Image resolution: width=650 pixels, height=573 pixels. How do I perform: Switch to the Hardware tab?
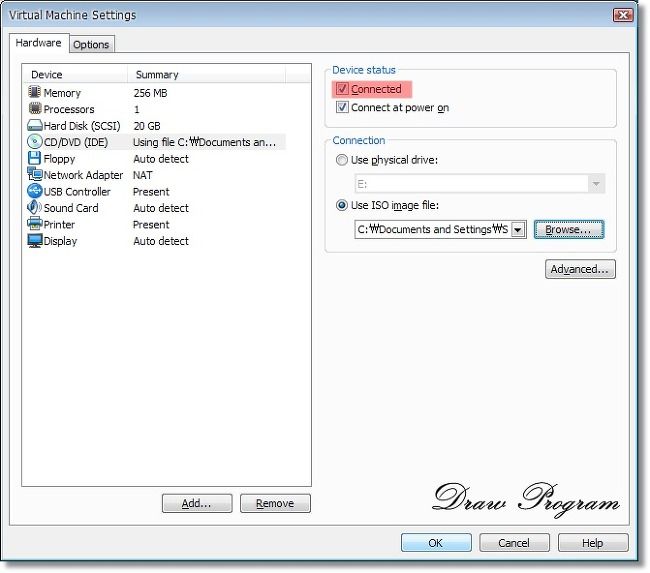point(38,43)
